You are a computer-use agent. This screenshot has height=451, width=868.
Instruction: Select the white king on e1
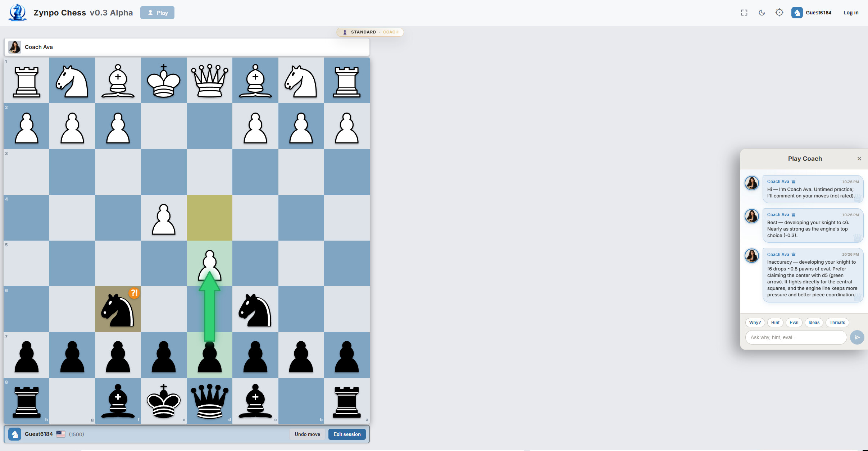[164, 81]
